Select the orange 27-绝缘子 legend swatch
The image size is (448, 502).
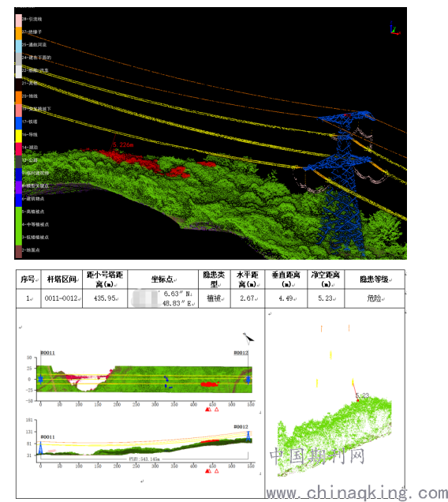click(x=19, y=33)
